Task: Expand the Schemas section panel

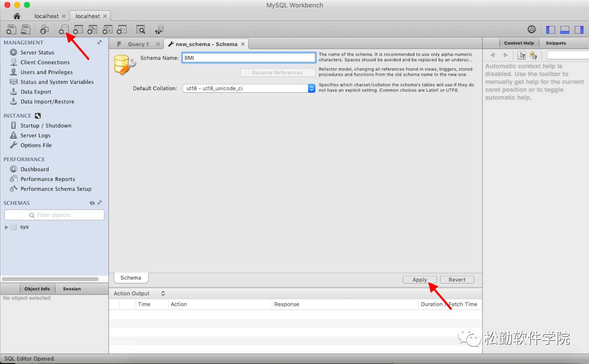Action: tap(99, 203)
